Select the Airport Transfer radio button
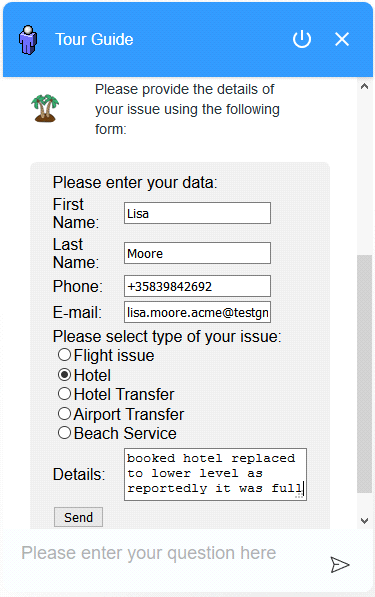Image resolution: width=375 pixels, height=597 pixels. click(64, 413)
